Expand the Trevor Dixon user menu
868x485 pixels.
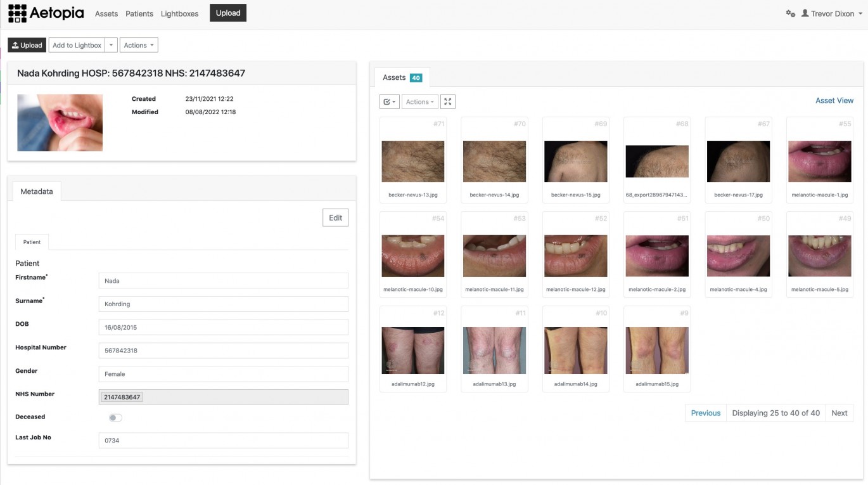point(836,13)
